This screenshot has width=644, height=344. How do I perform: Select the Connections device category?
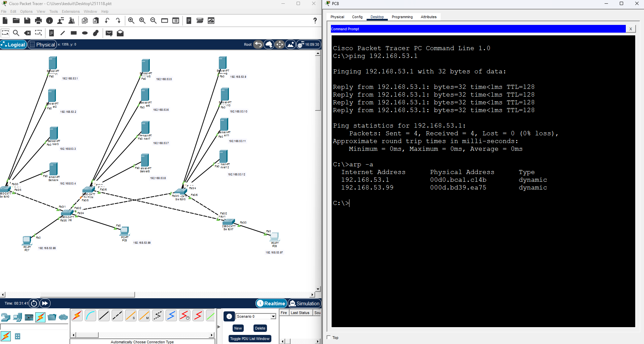(40, 317)
